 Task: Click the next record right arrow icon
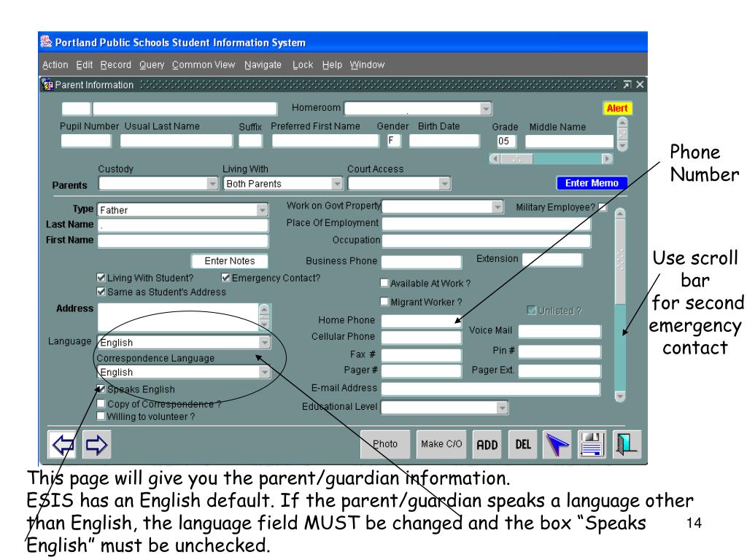[x=97, y=445]
